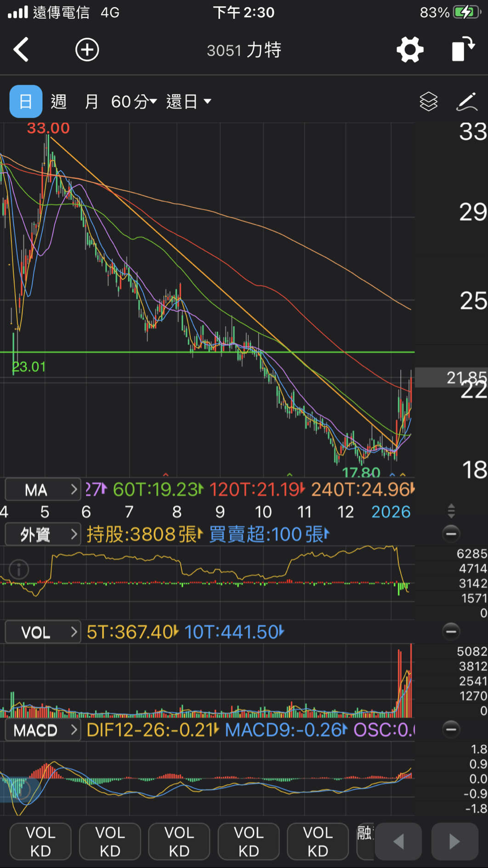Open 60分 minute interval dropdown

(134, 102)
